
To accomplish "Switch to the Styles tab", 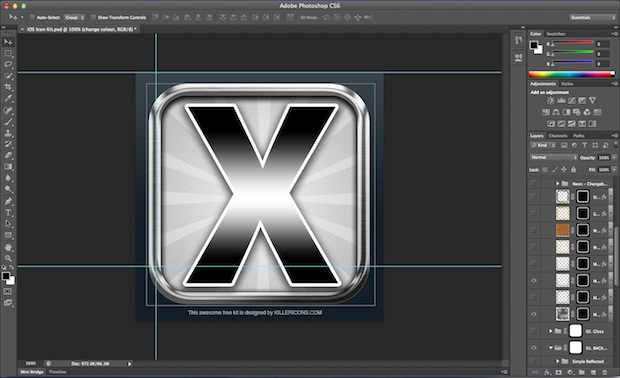I will point(567,84).
